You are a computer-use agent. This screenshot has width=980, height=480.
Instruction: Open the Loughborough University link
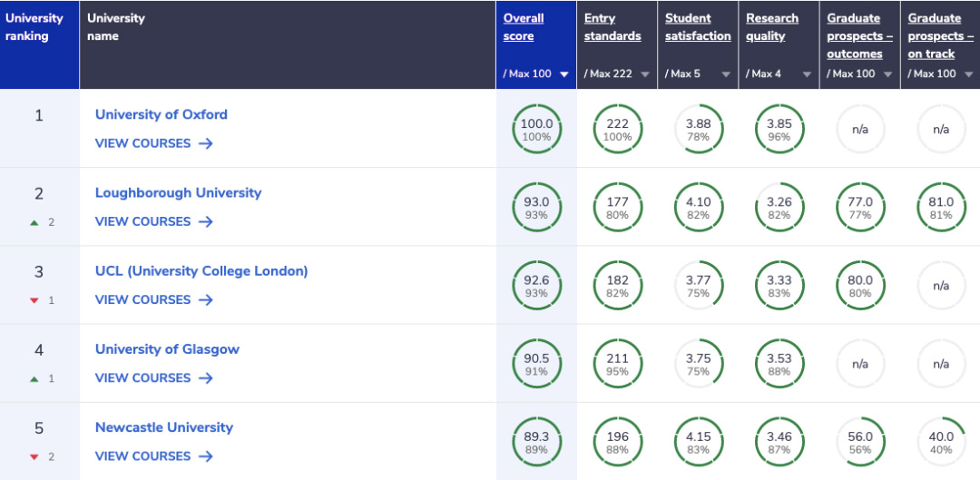pyautogui.click(x=178, y=192)
